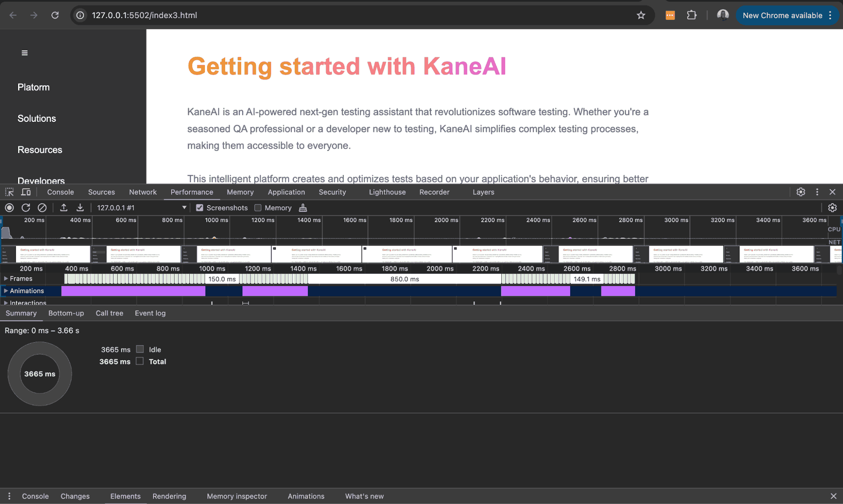Disable the Screenshots checkbox
Image resolution: width=843 pixels, height=504 pixels.
200,208
